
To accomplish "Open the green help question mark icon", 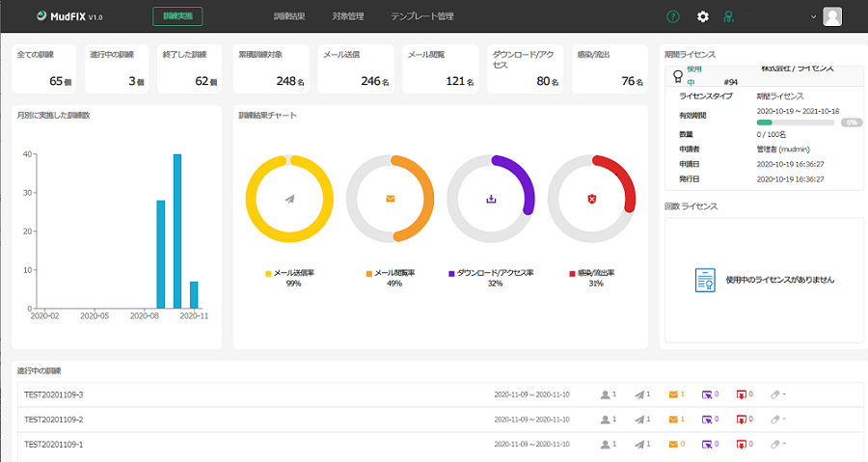I will pos(673,16).
